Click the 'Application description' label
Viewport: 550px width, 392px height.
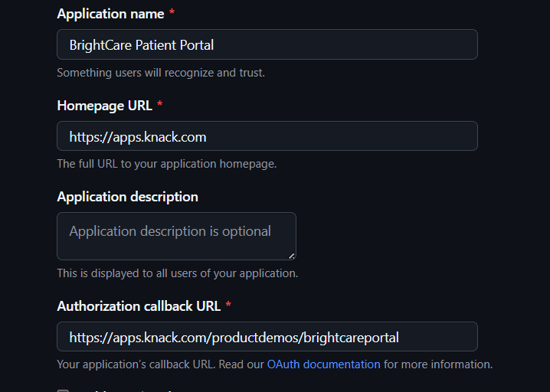tap(128, 197)
